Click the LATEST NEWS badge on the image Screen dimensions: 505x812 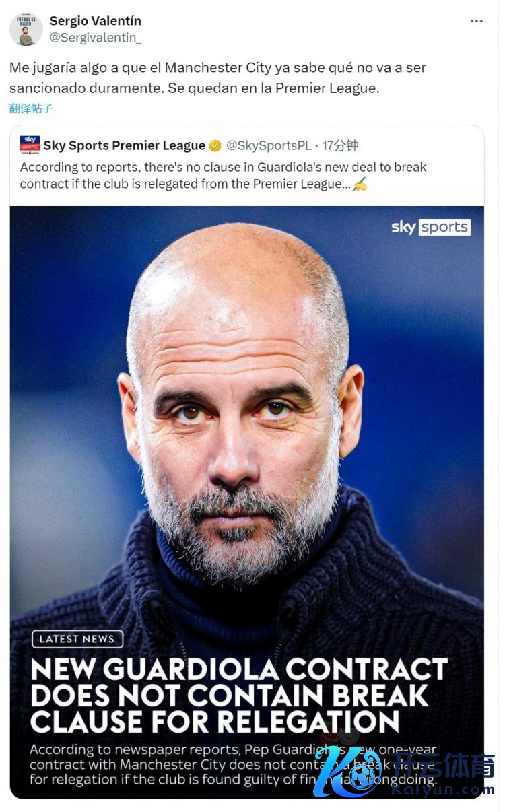pos(77,639)
